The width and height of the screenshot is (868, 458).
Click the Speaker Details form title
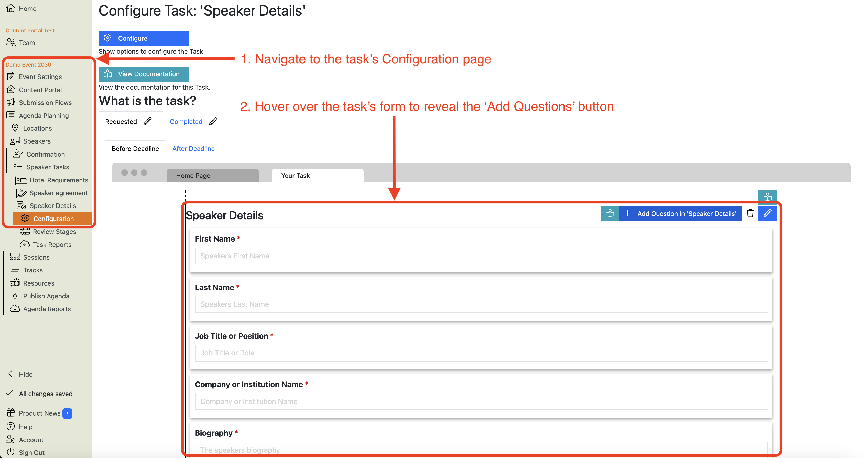point(224,215)
